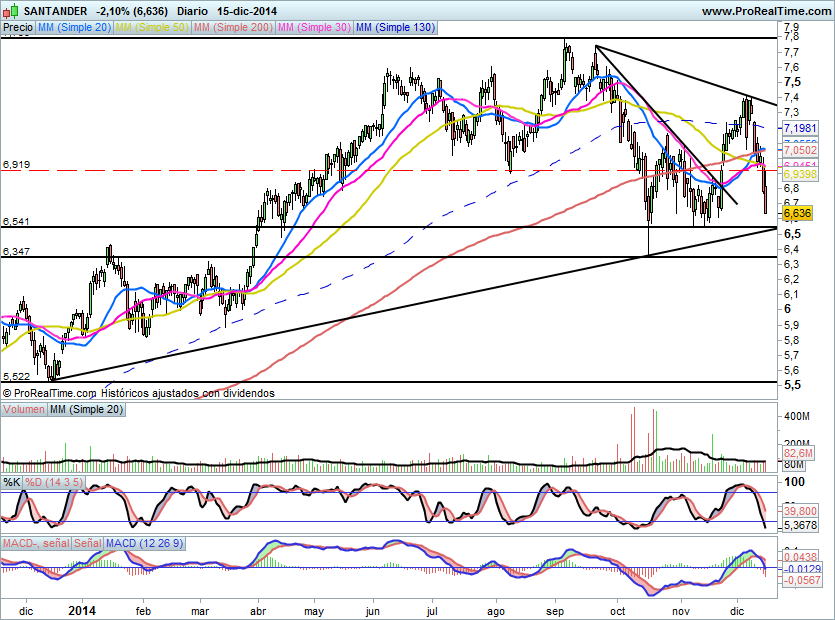Click the 7,0502 moving average value tag
This screenshot has height=620, width=835.
799,150
